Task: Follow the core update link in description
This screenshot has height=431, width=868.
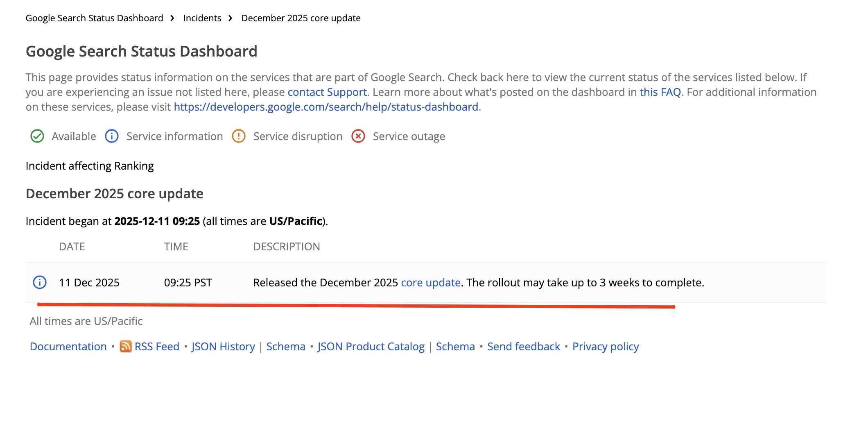Action: tap(431, 283)
